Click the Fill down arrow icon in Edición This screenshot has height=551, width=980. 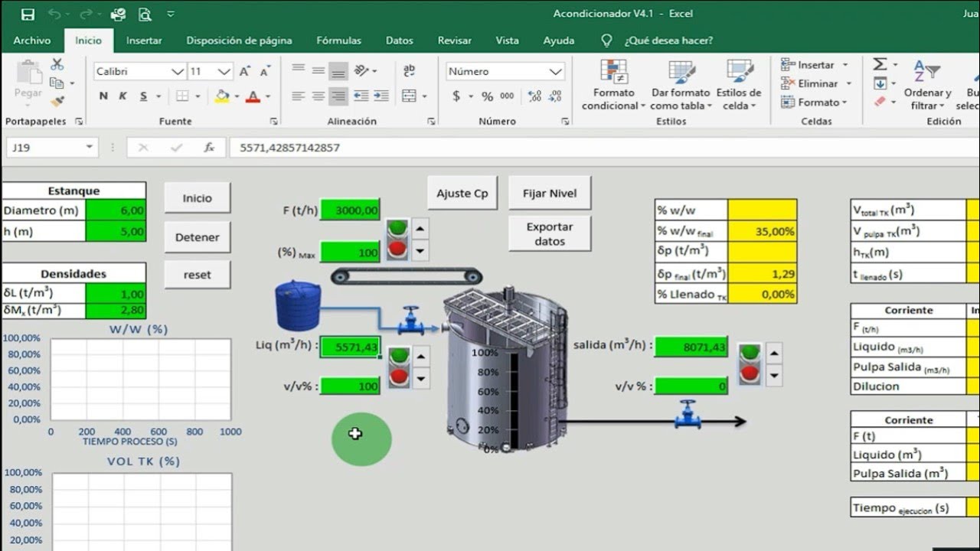coord(880,83)
